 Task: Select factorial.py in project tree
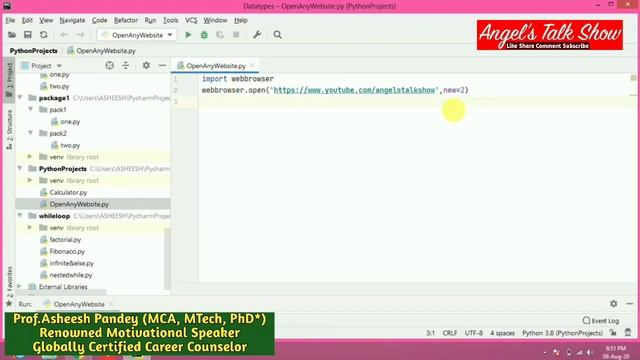(x=65, y=240)
